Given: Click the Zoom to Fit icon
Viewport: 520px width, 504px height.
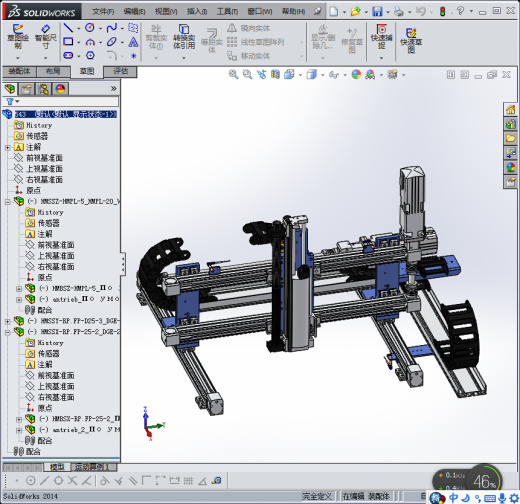Looking at the screenshot, I should click(x=233, y=74).
